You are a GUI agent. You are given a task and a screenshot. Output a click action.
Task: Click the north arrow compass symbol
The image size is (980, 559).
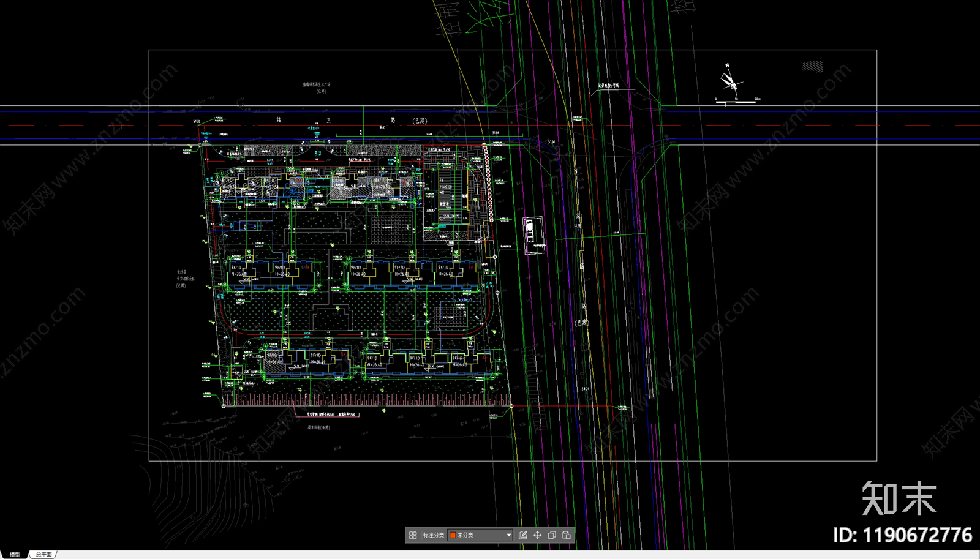click(729, 78)
